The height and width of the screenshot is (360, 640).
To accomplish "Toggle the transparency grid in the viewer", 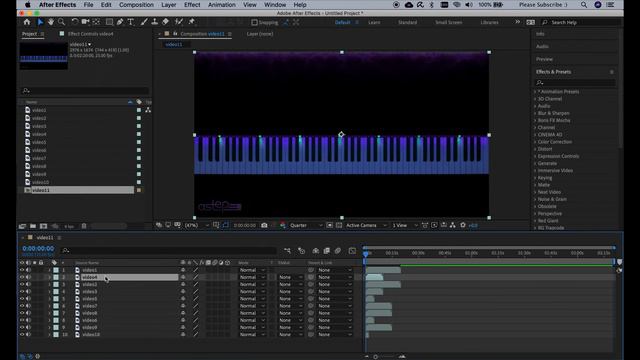I will [x=339, y=225].
